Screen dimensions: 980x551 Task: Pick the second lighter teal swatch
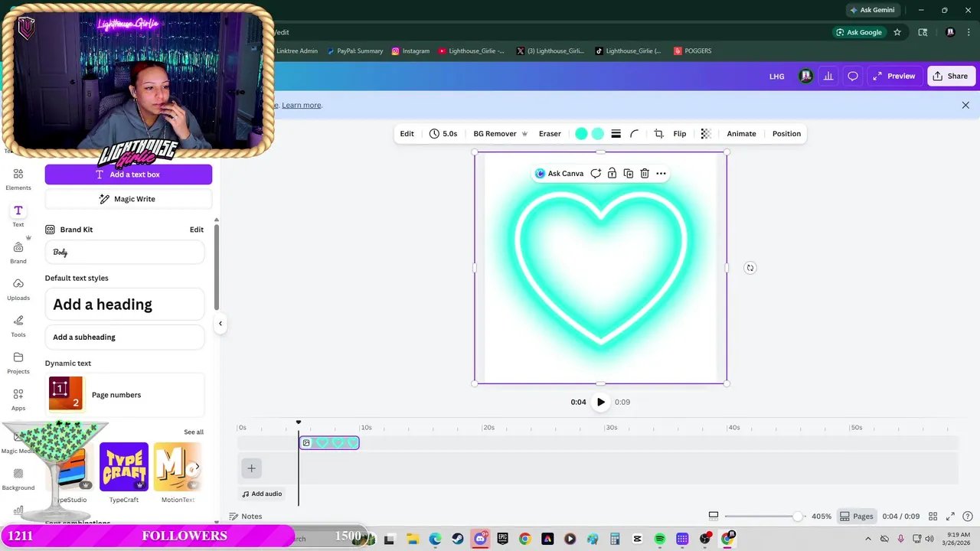click(598, 134)
